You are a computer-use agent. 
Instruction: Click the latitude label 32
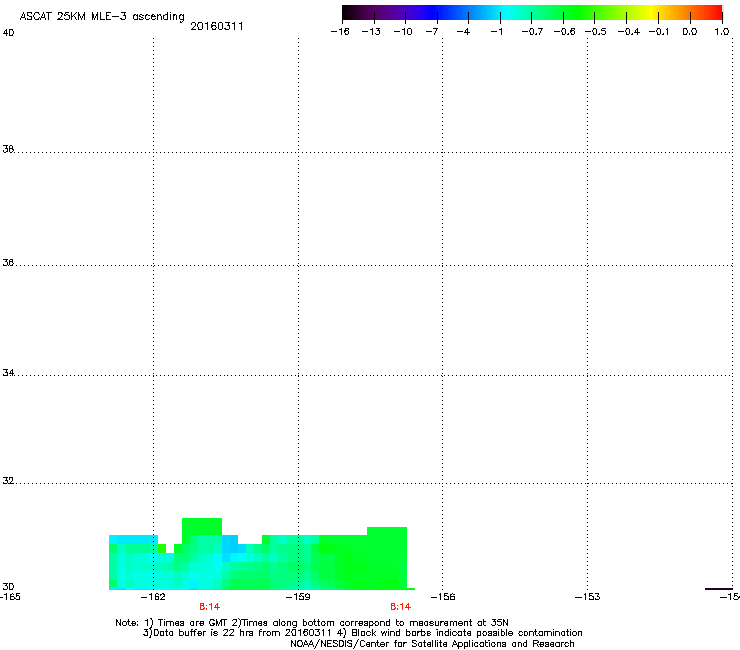[8, 481]
